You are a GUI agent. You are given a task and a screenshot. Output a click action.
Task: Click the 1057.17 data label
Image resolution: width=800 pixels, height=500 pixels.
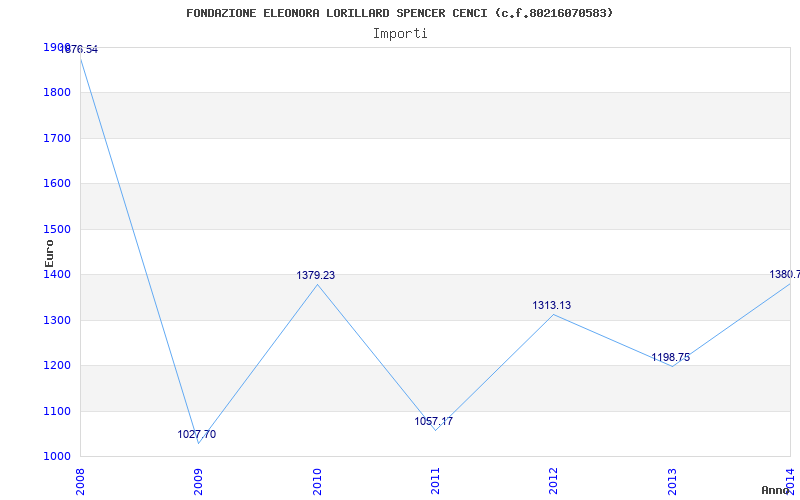(434, 421)
